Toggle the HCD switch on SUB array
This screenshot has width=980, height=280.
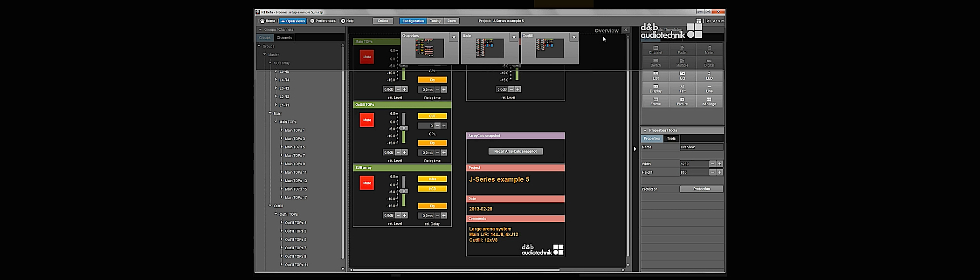[x=432, y=189]
